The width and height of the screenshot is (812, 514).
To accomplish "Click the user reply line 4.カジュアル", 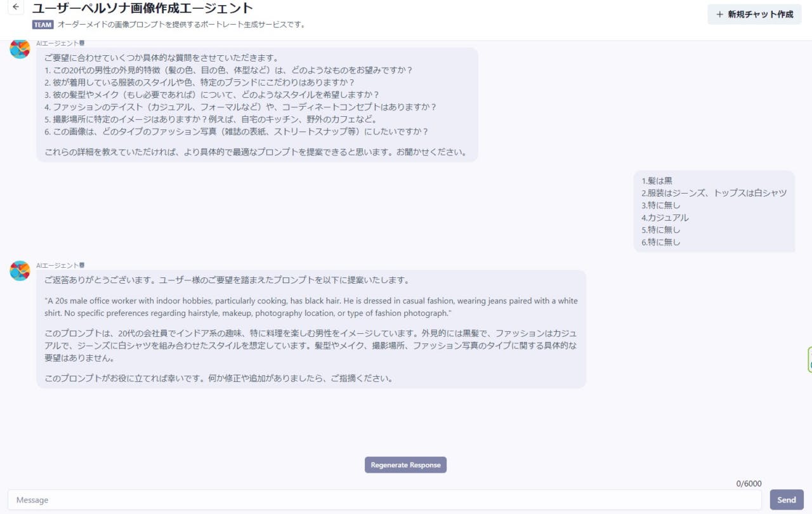I will pyautogui.click(x=665, y=218).
